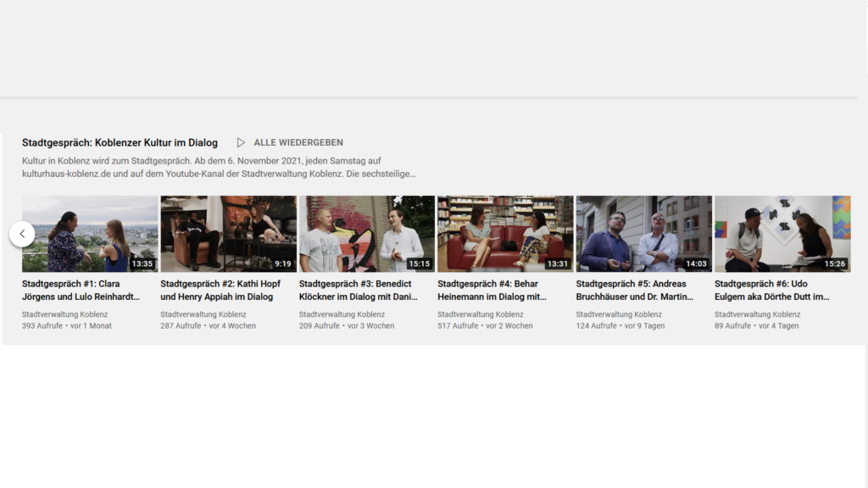Viewport: 868px width, 488px height.
Task: Click title Stadtgespräch #2: Kathi Hopf
Action: pyautogui.click(x=220, y=290)
